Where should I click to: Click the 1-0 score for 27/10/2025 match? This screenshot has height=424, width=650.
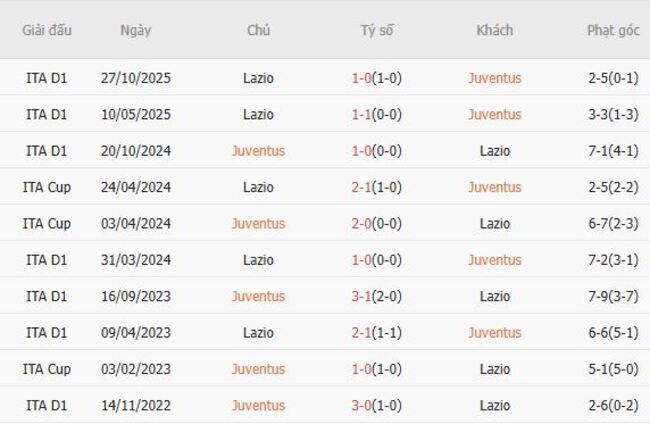[x=362, y=78]
